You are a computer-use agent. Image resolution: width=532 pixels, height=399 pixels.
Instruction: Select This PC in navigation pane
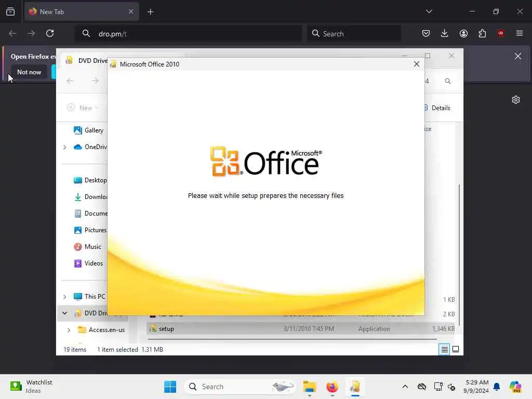pos(89,297)
